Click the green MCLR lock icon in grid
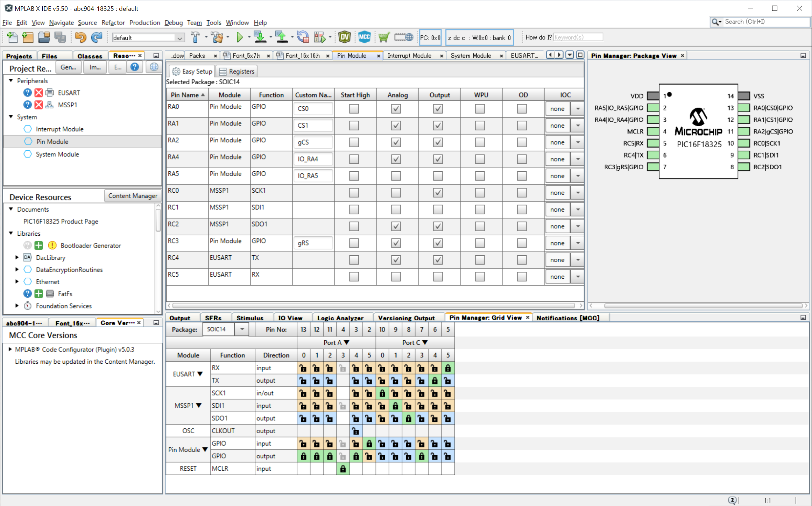812x506 pixels. tap(343, 469)
